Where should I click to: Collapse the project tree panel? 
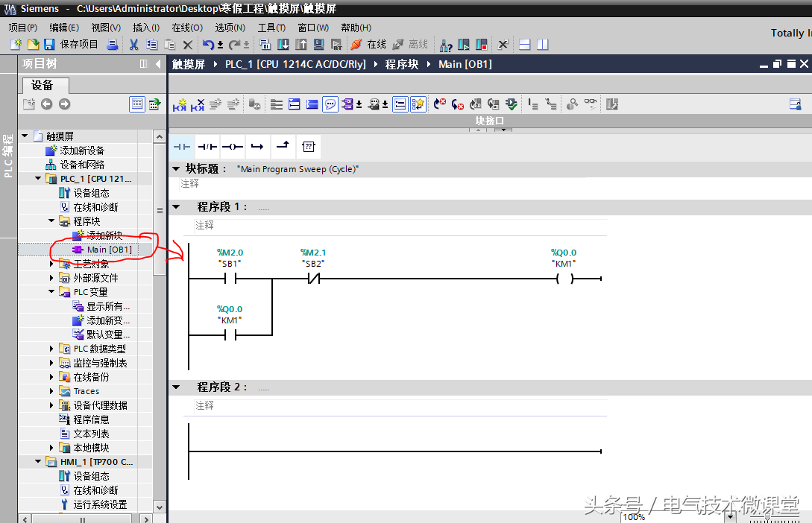click(159, 64)
